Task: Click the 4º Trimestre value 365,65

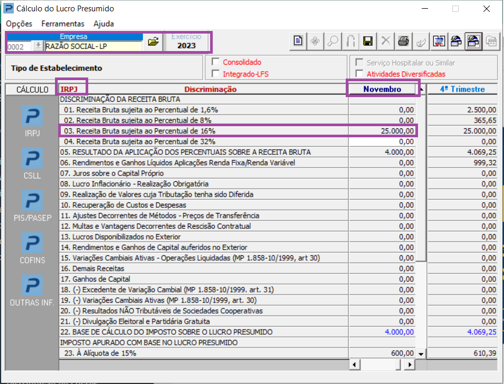Action: coord(485,120)
